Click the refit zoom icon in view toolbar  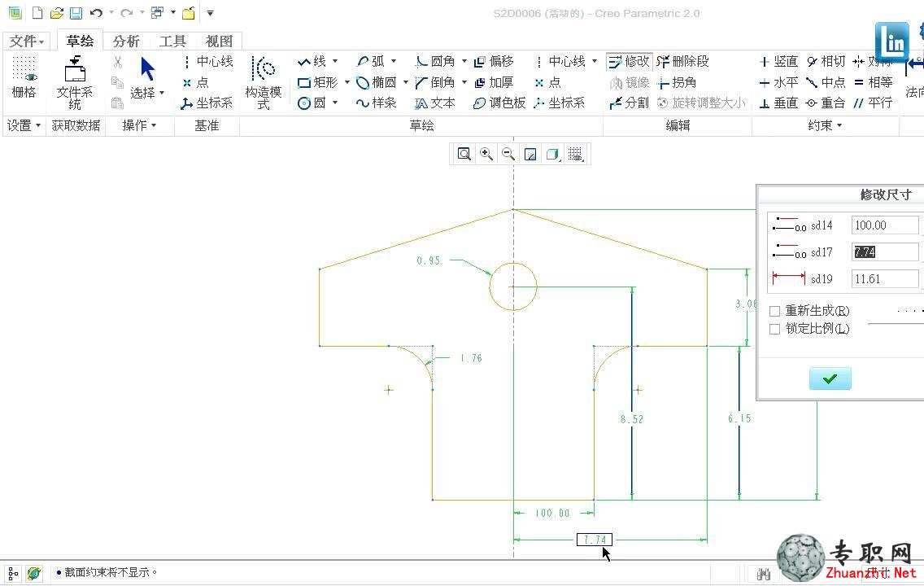coord(464,155)
